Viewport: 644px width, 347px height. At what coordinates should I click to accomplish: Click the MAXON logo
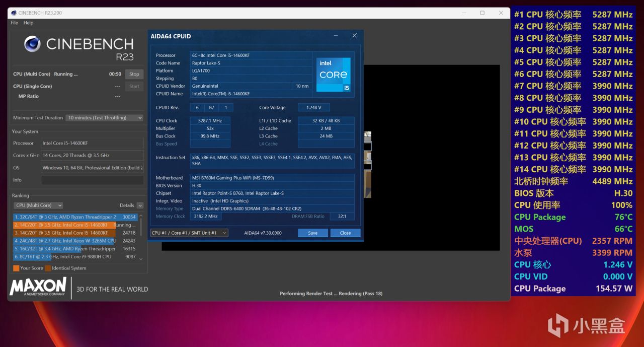coord(38,286)
